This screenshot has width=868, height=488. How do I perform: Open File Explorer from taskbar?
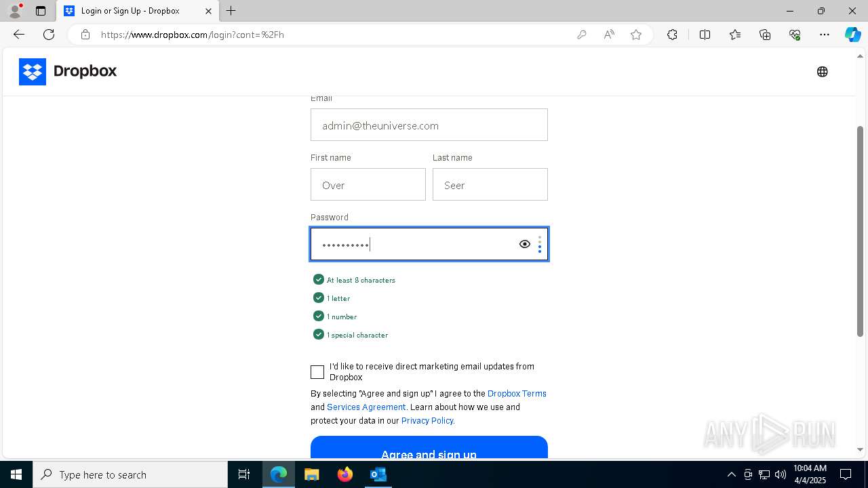tap(311, 474)
